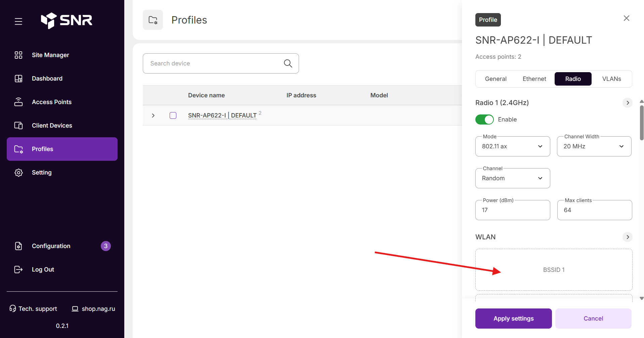The height and width of the screenshot is (338, 644).
Task: Select the BSSID 1 WLAN slot
Action: tap(554, 270)
